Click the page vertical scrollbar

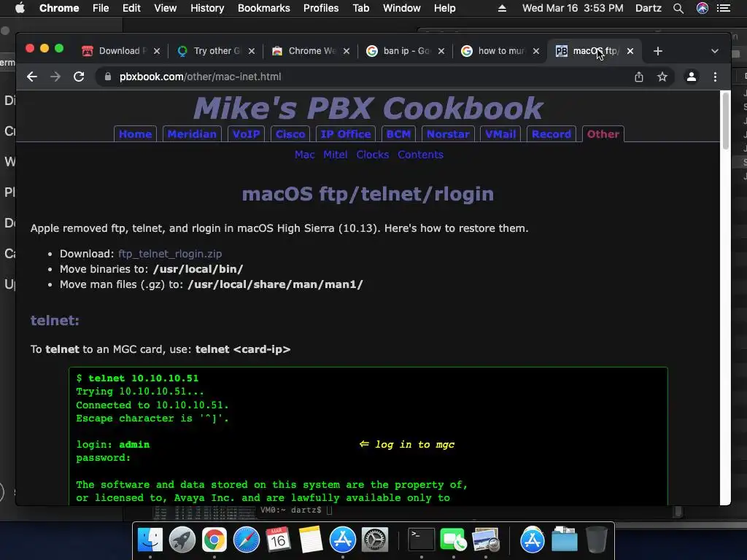click(726, 121)
